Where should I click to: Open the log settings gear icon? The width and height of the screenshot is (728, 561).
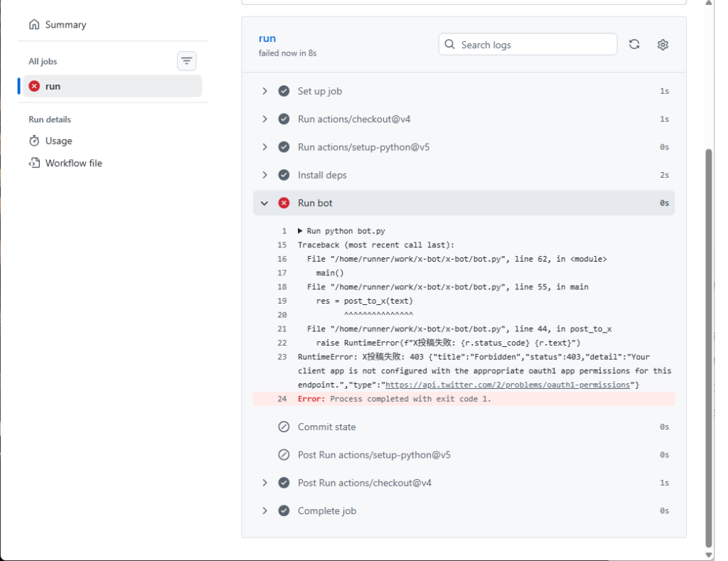tap(663, 45)
